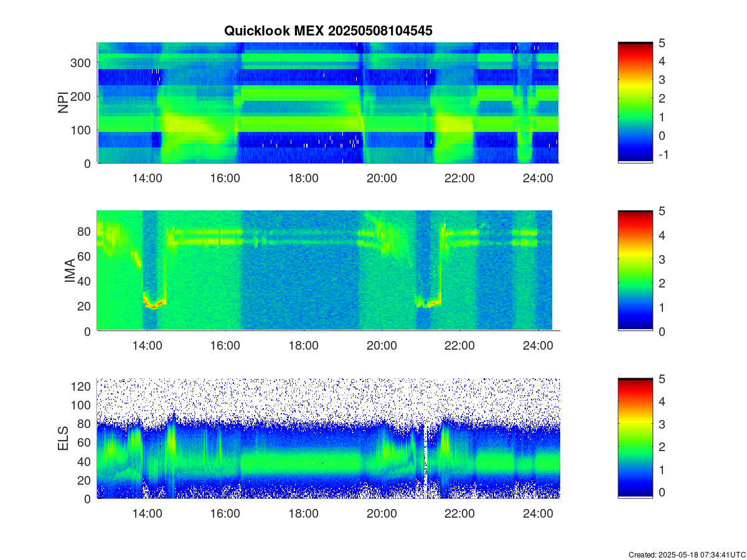Click inside the ELS spectrogram panel
The height and width of the screenshot is (560, 747).
point(328,439)
